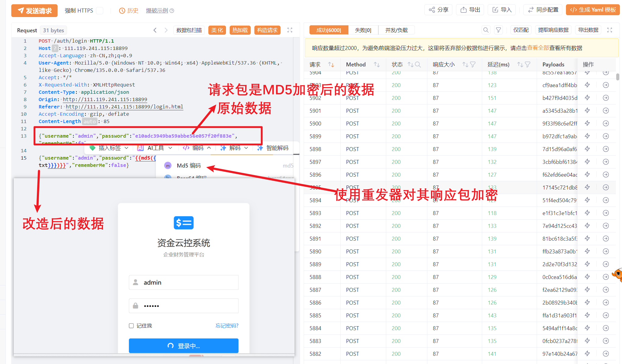Click the lightning icon for request 5901
Screen dimensions: 622x364
[587, 111]
